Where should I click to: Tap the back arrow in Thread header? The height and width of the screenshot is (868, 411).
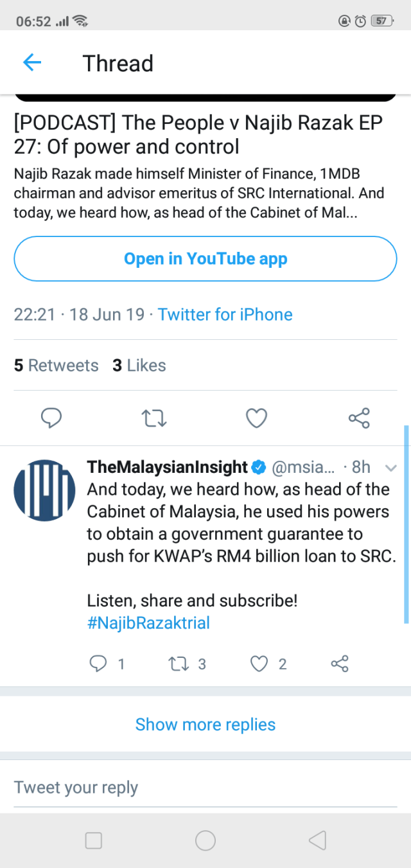(x=31, y=62)
